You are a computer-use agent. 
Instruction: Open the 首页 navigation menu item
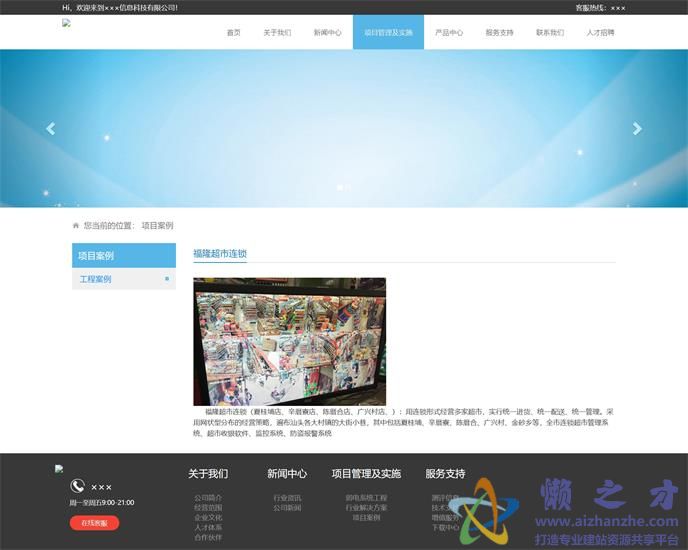[x=233, y=33]
